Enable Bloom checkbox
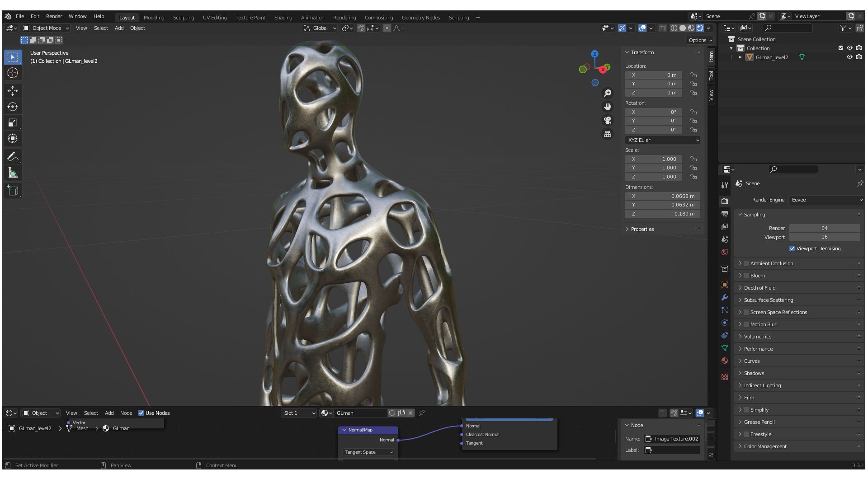The width and height of the screenshot is (868, 488). [x=746, y=276]
